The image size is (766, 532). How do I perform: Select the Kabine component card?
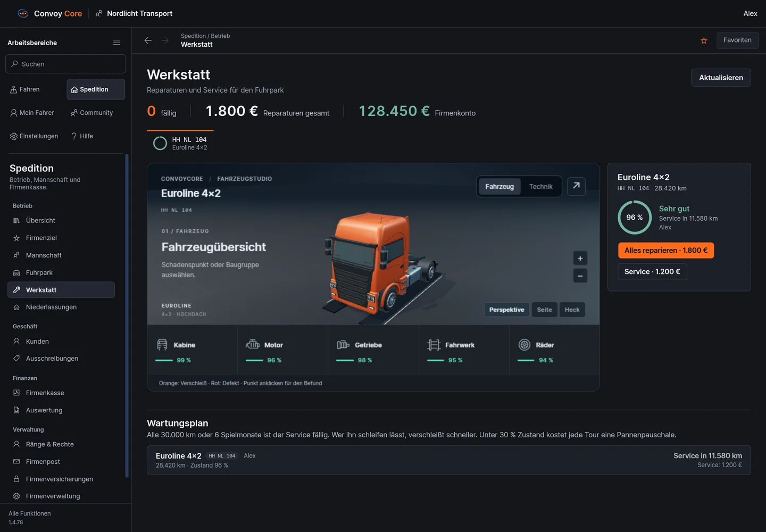[193, 351]
